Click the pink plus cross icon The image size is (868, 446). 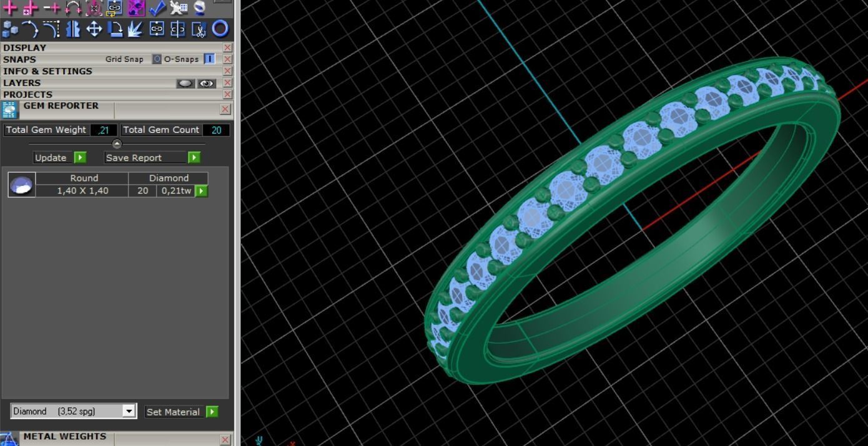[10, 7]
